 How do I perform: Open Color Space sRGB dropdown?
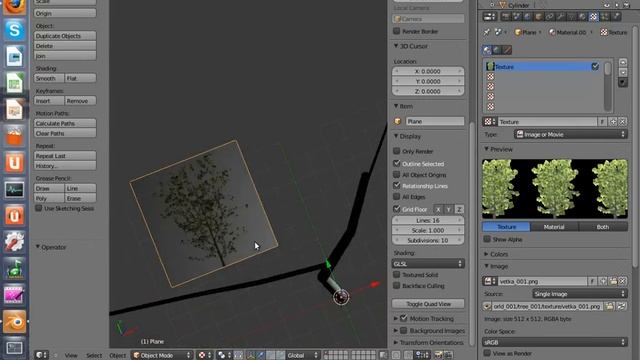tap(555, 342)
